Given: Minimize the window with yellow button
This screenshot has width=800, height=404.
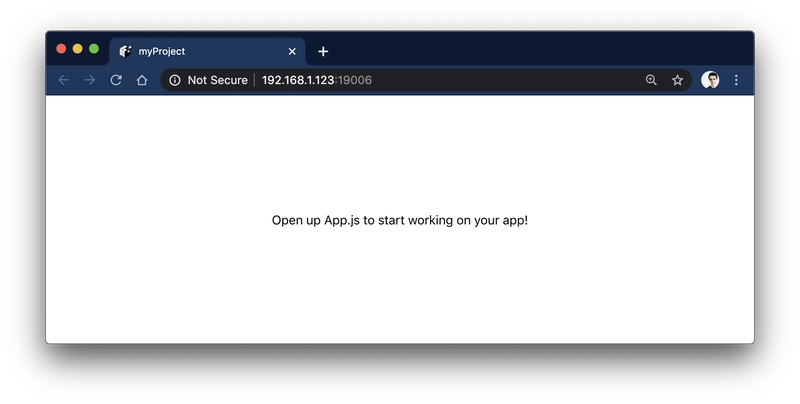Looking at the screenshot, I should point(78,49).
